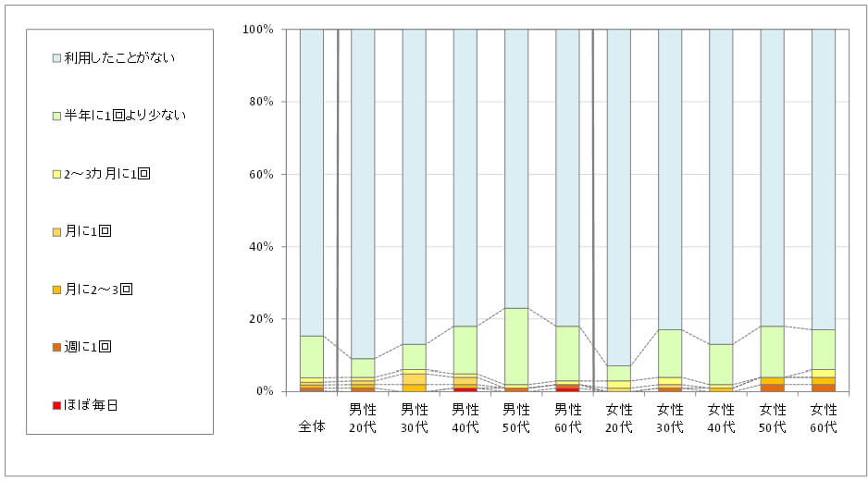This screenshot has height=481, width=868.
Task: Click the 男性 20代 category label
Action: tap(363, 418)
